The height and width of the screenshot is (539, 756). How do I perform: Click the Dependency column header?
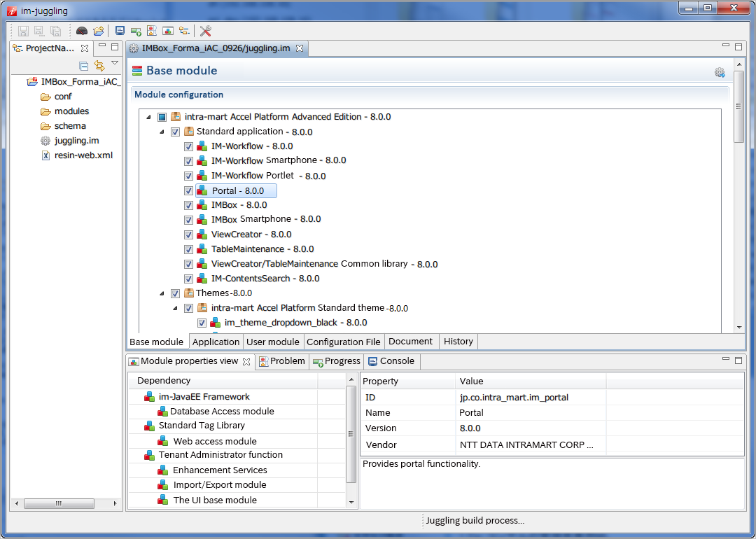223,380
